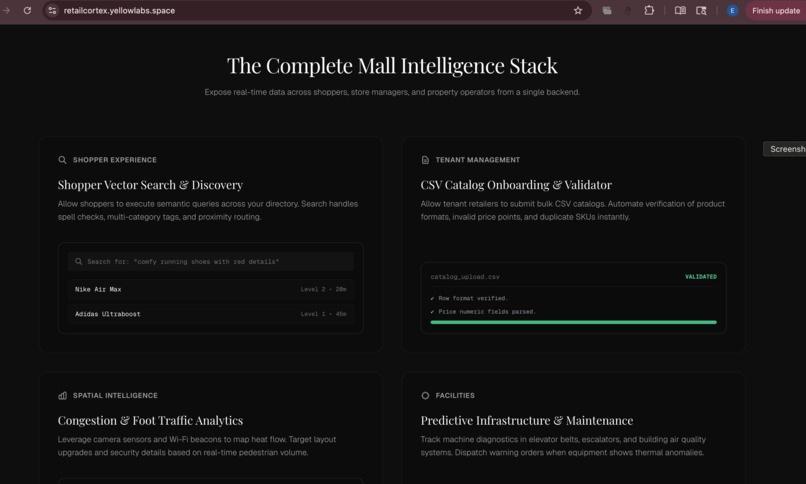Viewport: 806px width, 484px height.
Task: Click the Tenant Management document icon
Action: tap(425, 160)
